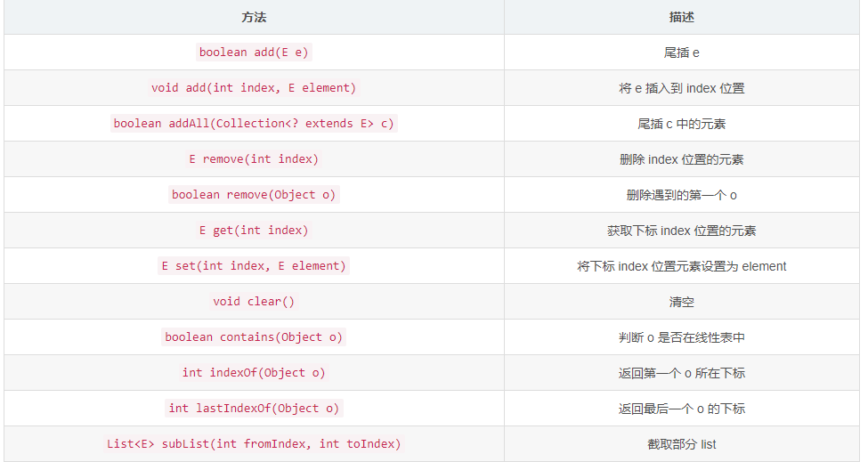Screen dimensions: 868x462
Task: Click the description '尾插 e'
Action: 681,53
